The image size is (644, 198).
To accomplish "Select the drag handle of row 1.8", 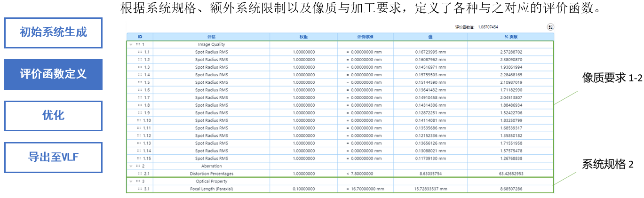I will pyautogui.click(x=140, y=105).
